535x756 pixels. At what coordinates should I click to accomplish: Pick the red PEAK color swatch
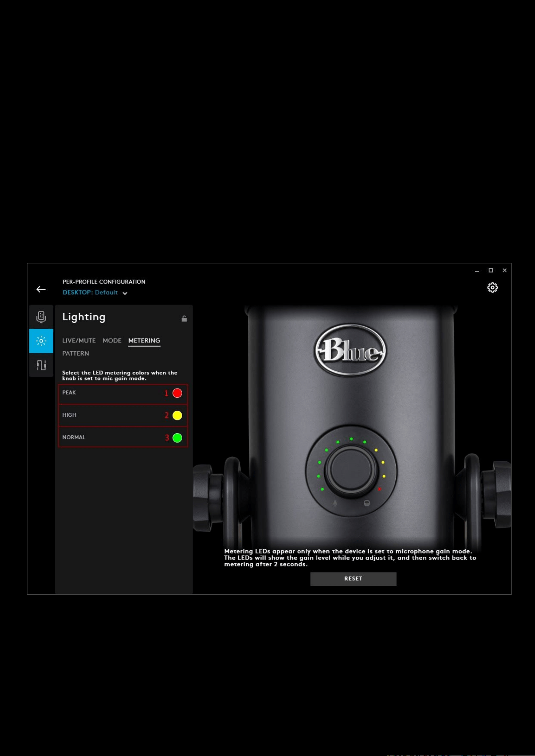pos(177,393)
